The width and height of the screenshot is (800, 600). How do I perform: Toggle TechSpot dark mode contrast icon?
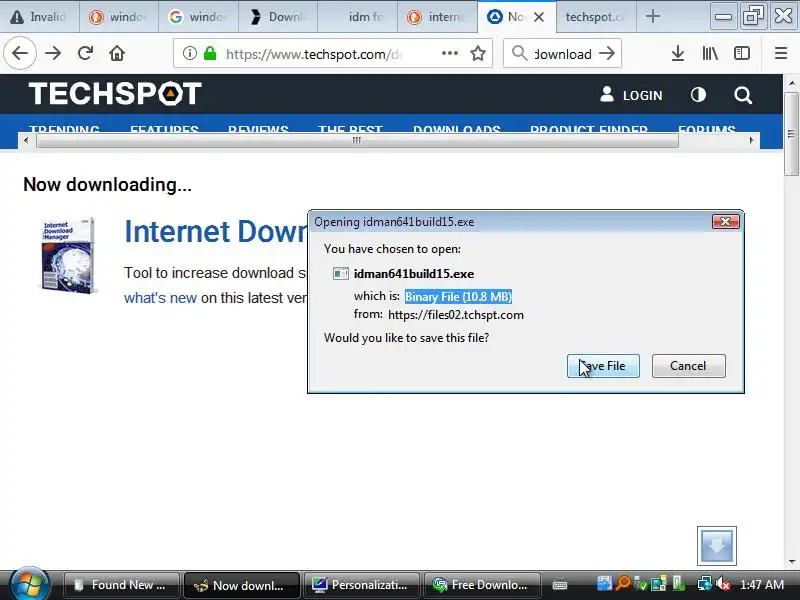(698, 95)
